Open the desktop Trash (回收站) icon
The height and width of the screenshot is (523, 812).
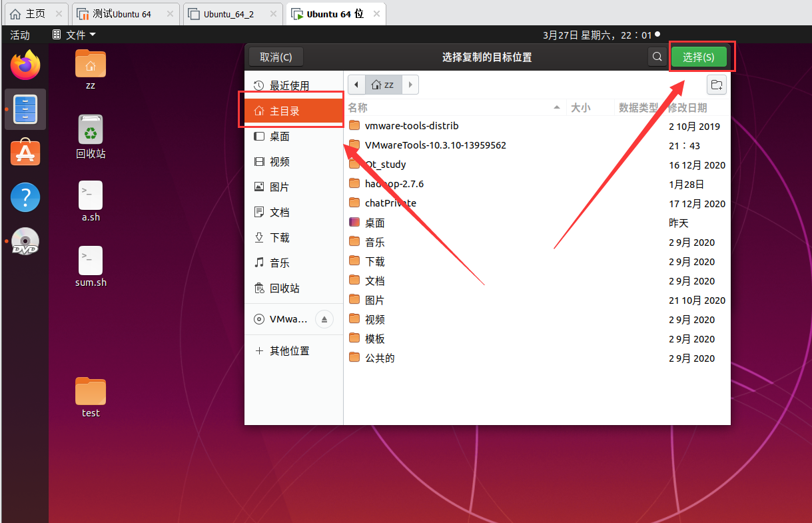(91, 137)
